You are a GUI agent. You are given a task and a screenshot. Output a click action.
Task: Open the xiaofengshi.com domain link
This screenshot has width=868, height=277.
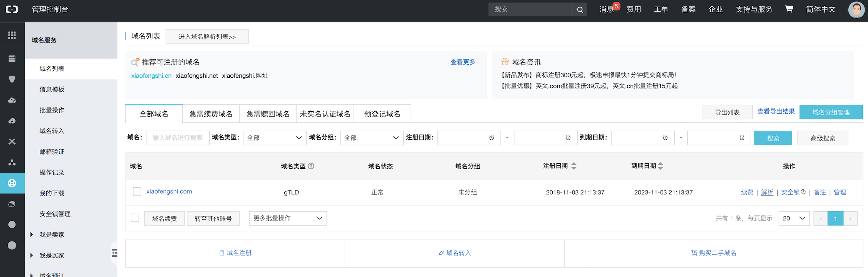pyautogui.click(x=169, y=191)
